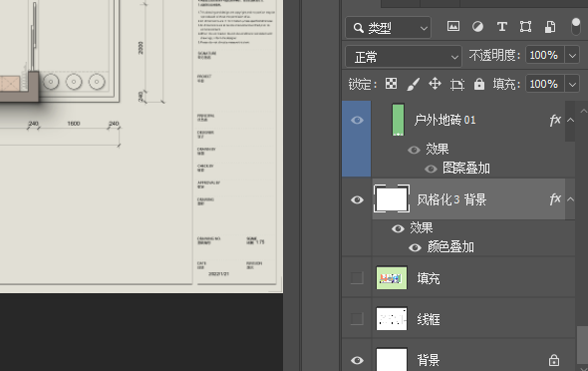Hide the 图案叠加 pattern overlay effect
This screenshot has height=371, width=588.
point(431,169)
